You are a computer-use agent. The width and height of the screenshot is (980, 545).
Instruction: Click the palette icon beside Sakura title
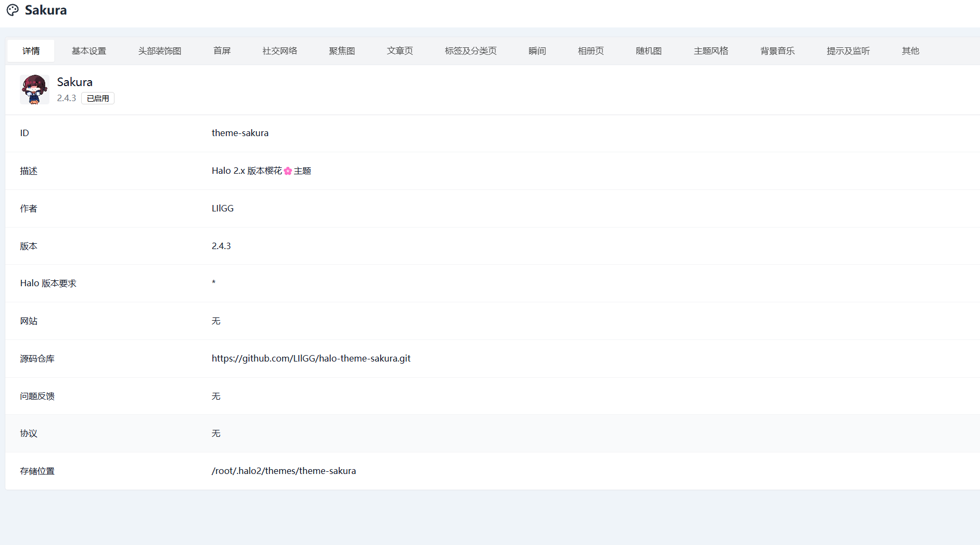click(x=12, y=10)
